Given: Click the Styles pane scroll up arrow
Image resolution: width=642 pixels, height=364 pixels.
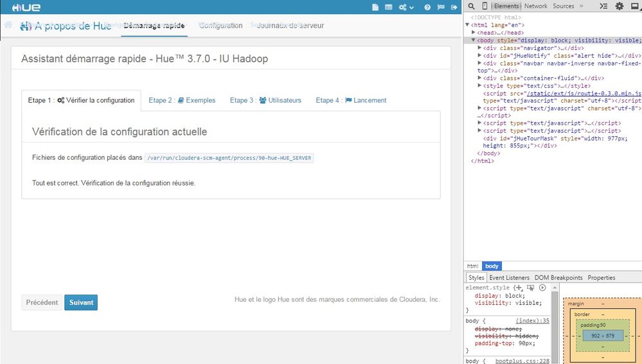Looking at the screenshot, I should tap(555, 288).
